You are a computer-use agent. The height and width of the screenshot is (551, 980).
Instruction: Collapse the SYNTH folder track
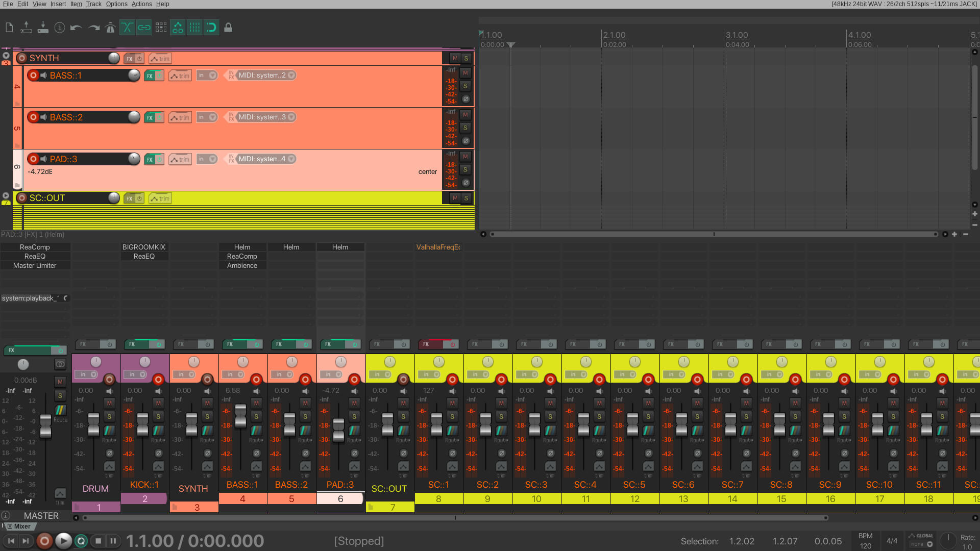[x=6, y=56]
